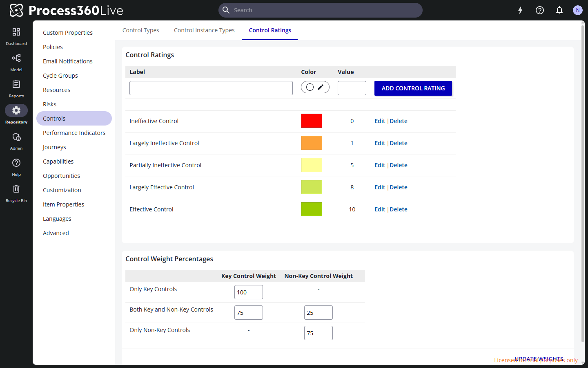
Task: Switch to the Control Types tab
Action: (141, 30)
